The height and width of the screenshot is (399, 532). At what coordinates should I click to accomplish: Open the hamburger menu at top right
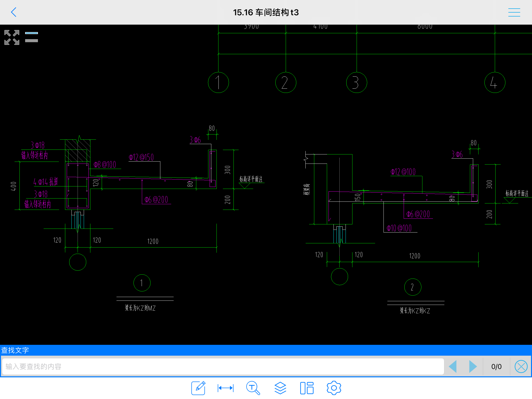514,12
